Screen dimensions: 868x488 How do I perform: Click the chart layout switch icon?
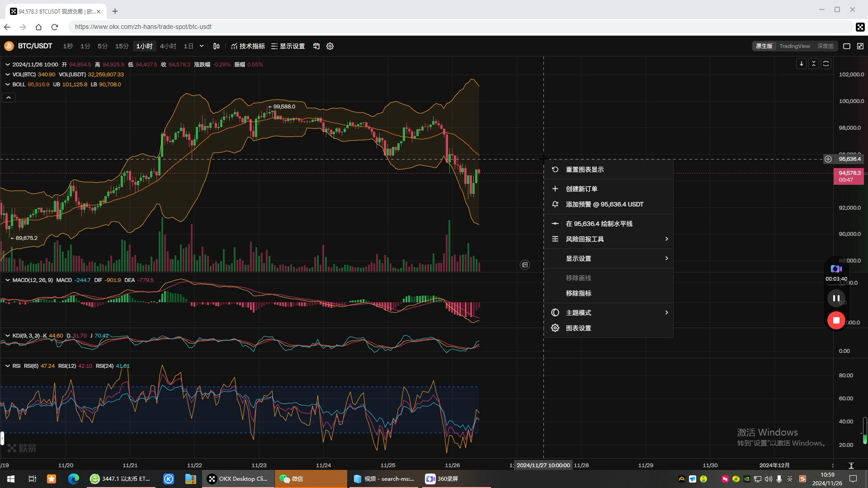coord(316,46)
